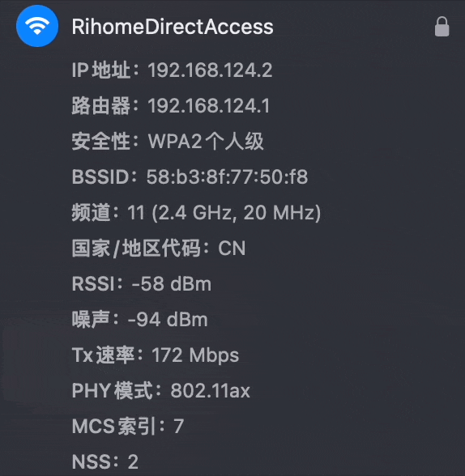
Task: Click the MCS index 7 line
Action: (128, 426)
